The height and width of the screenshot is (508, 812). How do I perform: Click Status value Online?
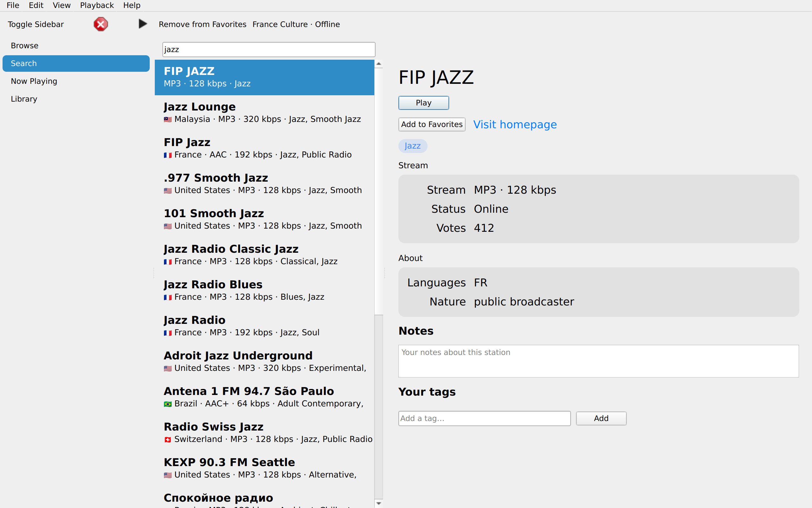[491, 209]
